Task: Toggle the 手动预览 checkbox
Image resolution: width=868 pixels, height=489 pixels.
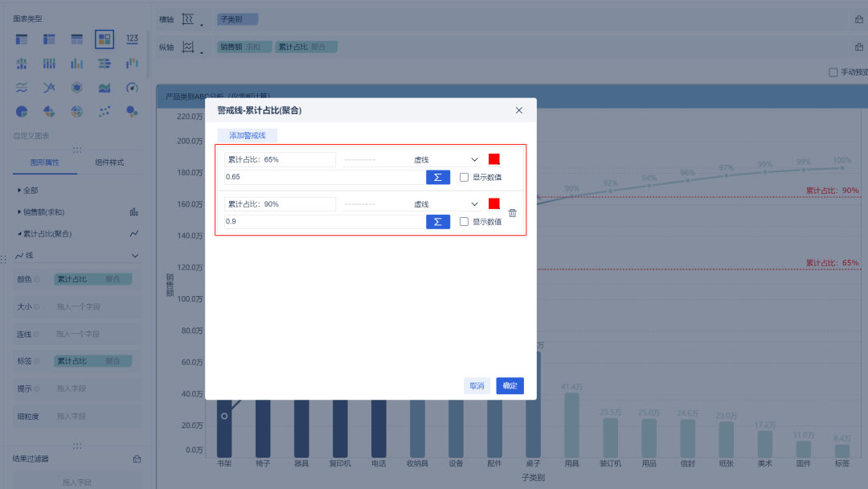Action: pos(833,72)
